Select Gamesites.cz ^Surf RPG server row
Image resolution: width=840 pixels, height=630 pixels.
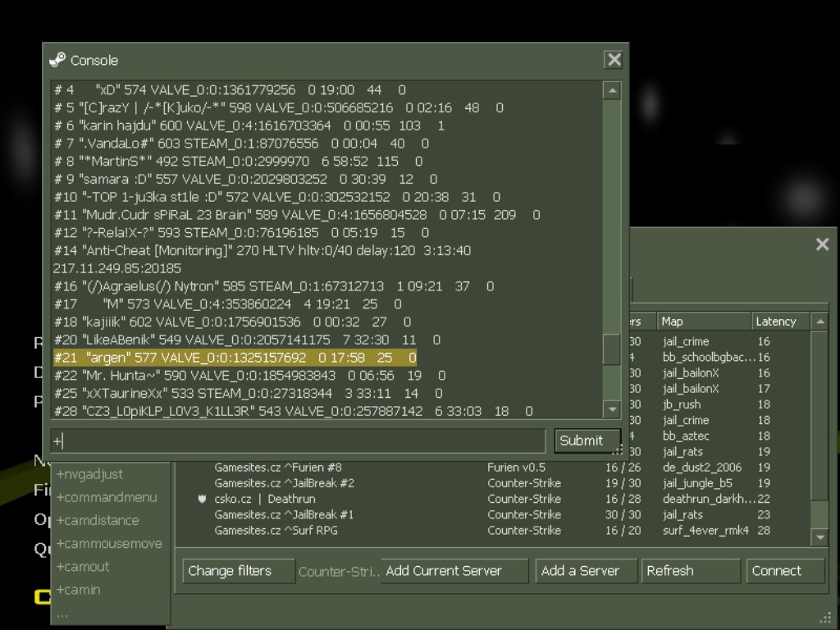pyautogui.click(x=492, y=531)
